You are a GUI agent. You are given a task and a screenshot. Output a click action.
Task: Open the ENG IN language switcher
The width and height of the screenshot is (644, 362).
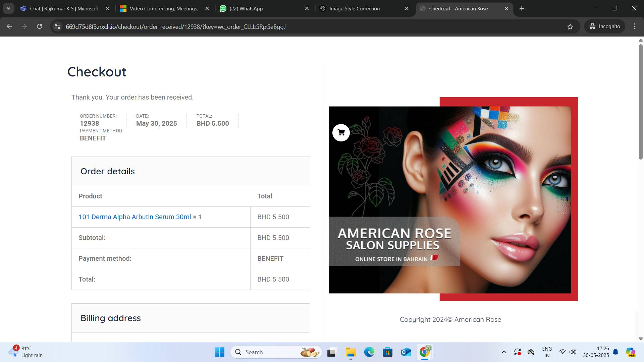(x=547, y=352)
